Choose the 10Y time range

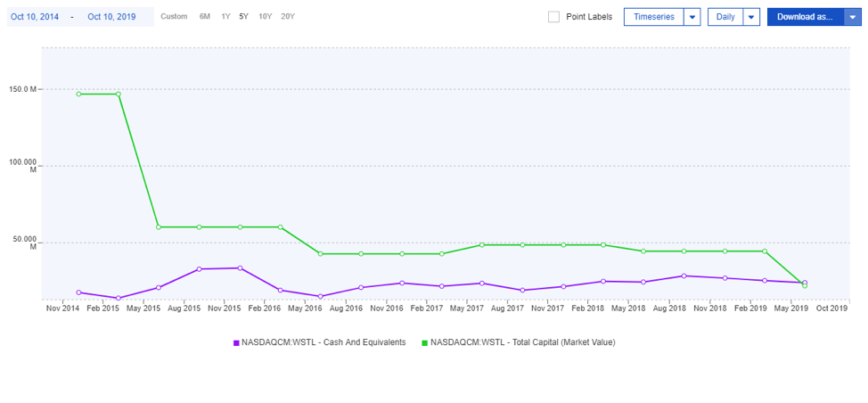tap(265, 17)
